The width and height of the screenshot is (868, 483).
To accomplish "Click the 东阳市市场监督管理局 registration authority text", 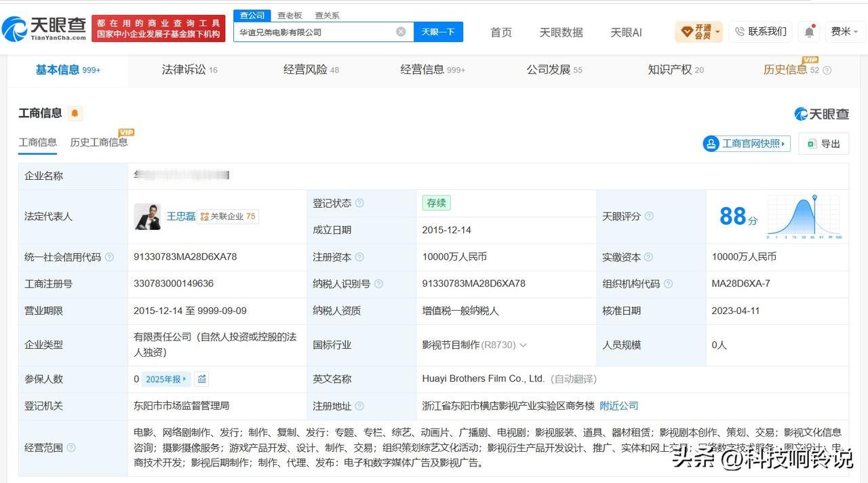I will [x=182, y=406].
